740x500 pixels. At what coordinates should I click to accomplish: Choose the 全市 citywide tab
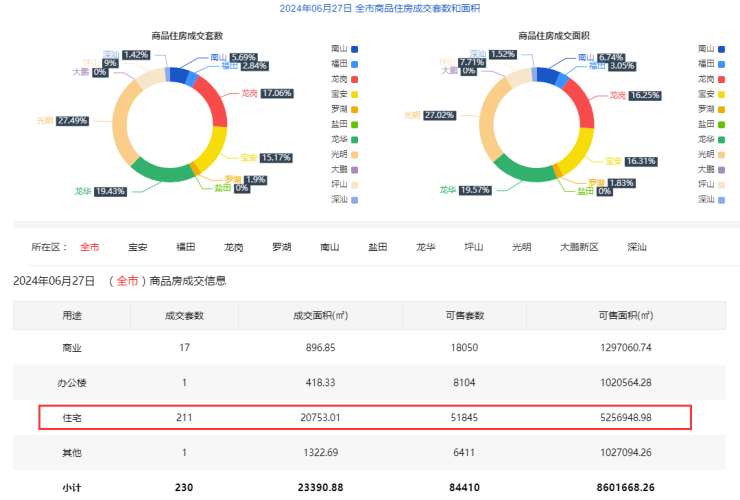(89, 247)
